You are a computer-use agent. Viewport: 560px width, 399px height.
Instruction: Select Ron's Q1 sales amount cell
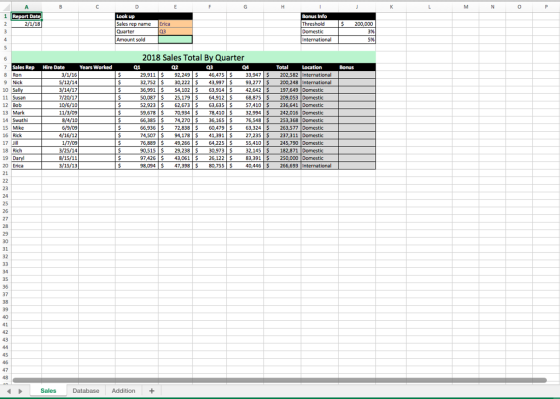click(137, 75)
